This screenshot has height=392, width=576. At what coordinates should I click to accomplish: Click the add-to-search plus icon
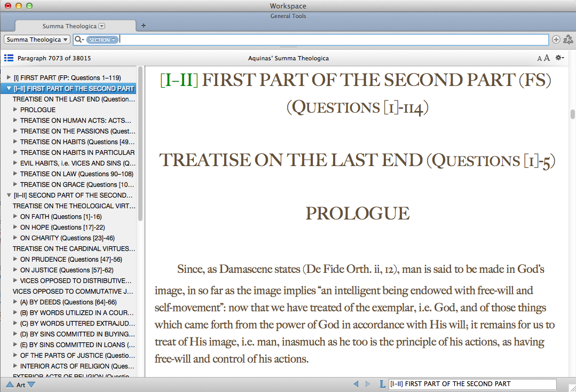click(556, 40)
